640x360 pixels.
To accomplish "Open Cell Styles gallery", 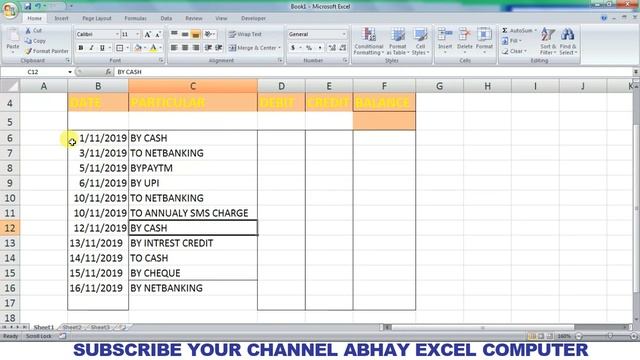I will point(420,41).
